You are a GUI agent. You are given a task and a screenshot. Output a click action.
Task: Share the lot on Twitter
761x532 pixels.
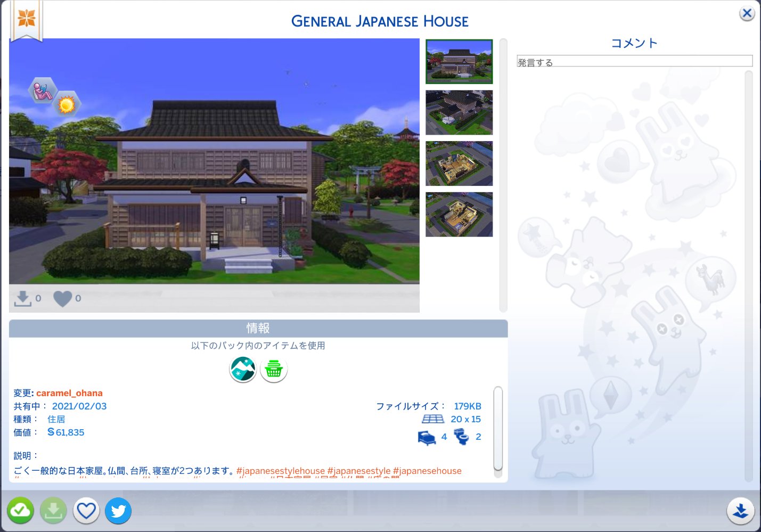(x=118, y=511)
